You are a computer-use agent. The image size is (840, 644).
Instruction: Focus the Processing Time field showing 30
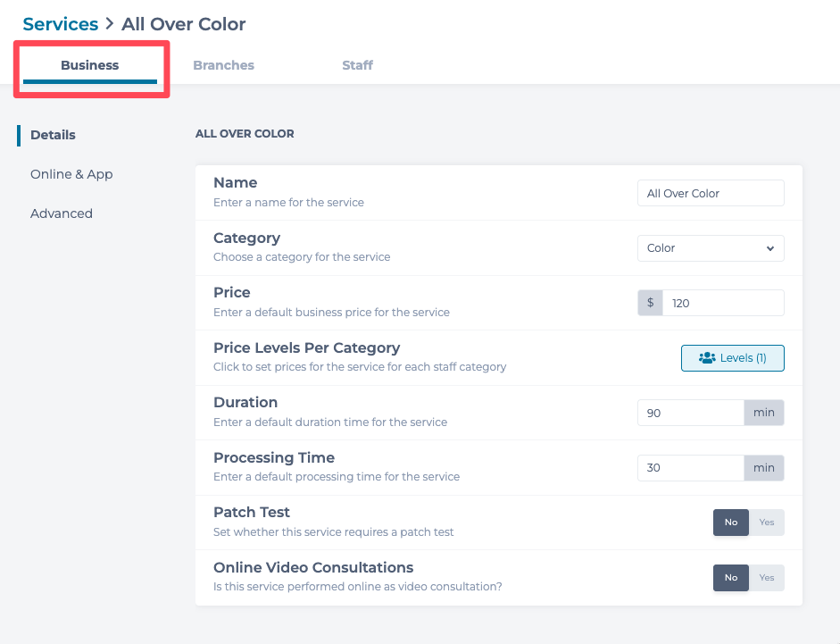click(x=690, y=468)
